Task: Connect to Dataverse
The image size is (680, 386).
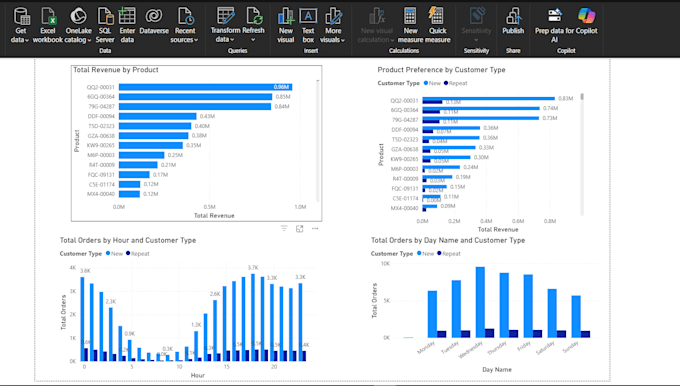Action: (154, 22)
